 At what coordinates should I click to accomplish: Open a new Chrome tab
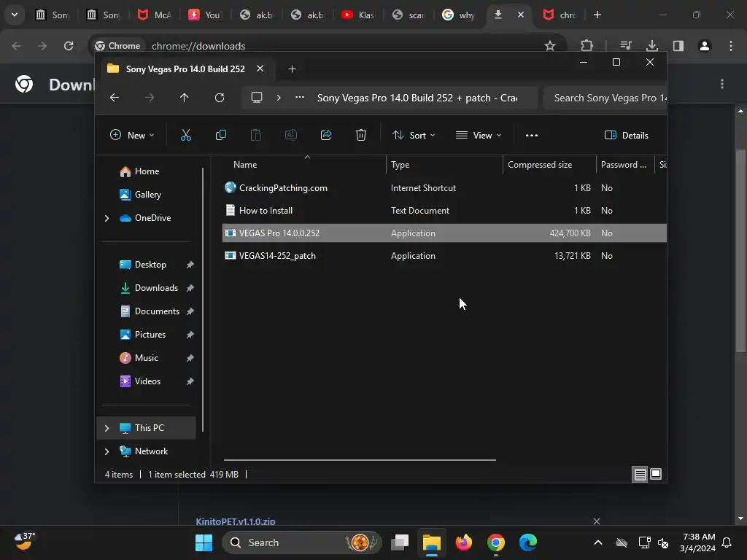[x=597, y=15]
